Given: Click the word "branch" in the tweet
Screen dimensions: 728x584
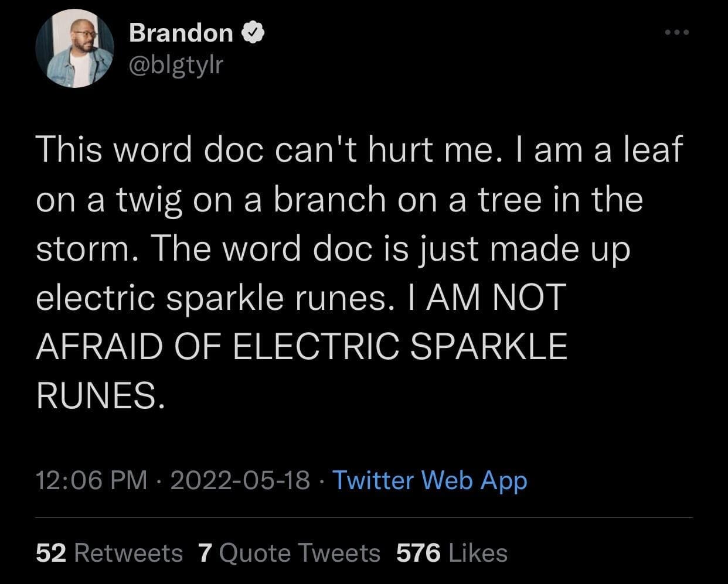Looking at the screenshot, I should point(331,200).
